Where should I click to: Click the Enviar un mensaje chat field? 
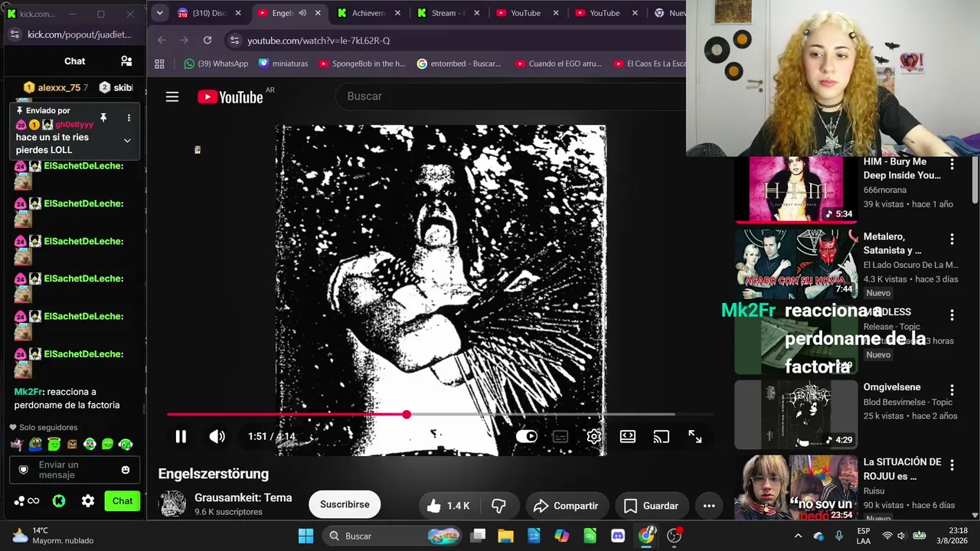coord(74,470)
